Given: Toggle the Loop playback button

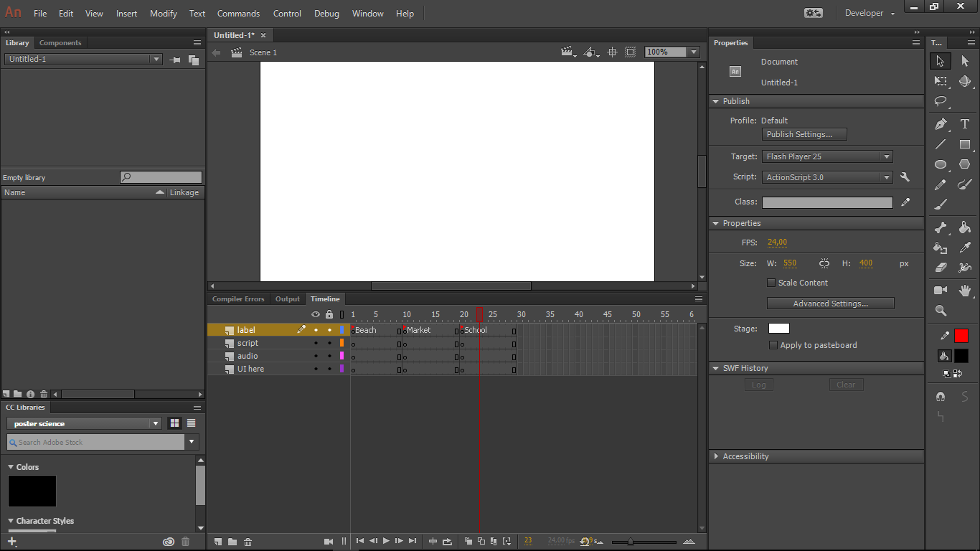Looking at the screenshot, I should [447, 542].
